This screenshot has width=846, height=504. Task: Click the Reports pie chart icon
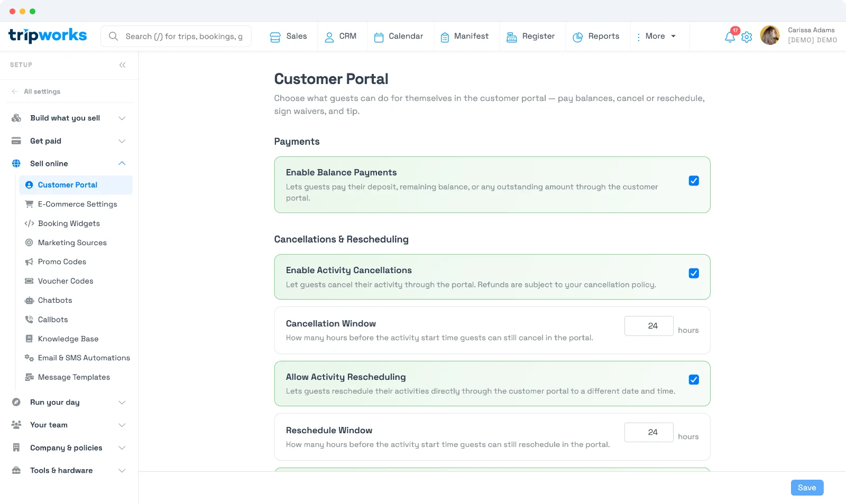578,37
